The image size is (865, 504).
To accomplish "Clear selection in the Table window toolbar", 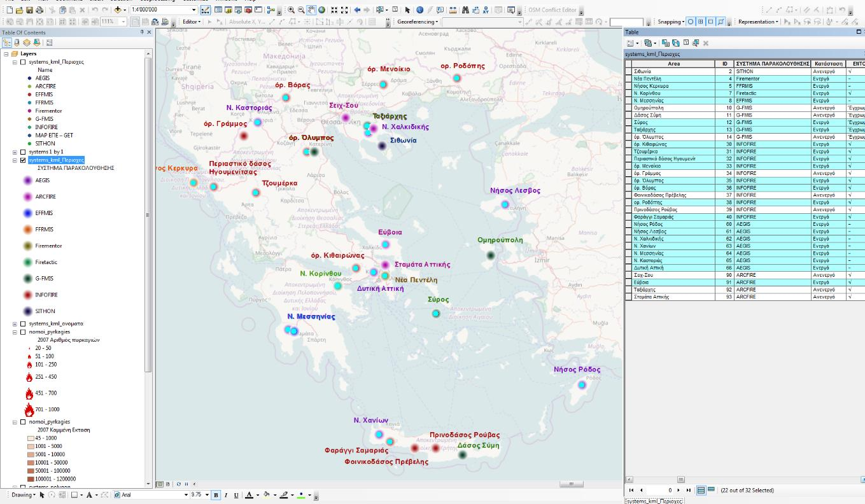I will pyautogui.click(x=686, y=43).
